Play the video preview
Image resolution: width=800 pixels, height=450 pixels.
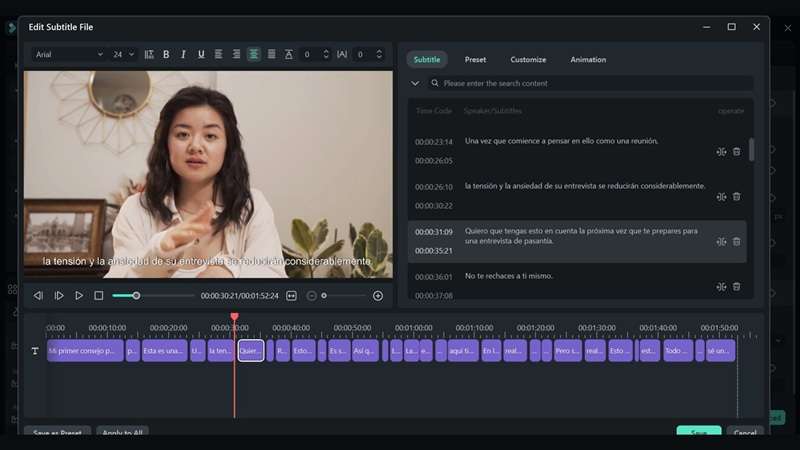point(79,295)
